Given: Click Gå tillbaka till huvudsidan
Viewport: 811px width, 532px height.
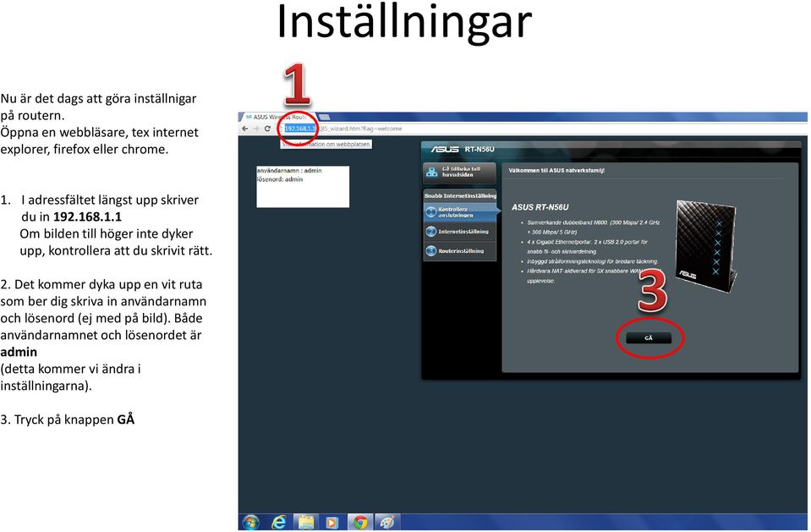Looking at the screenshot, I should 459,173.
